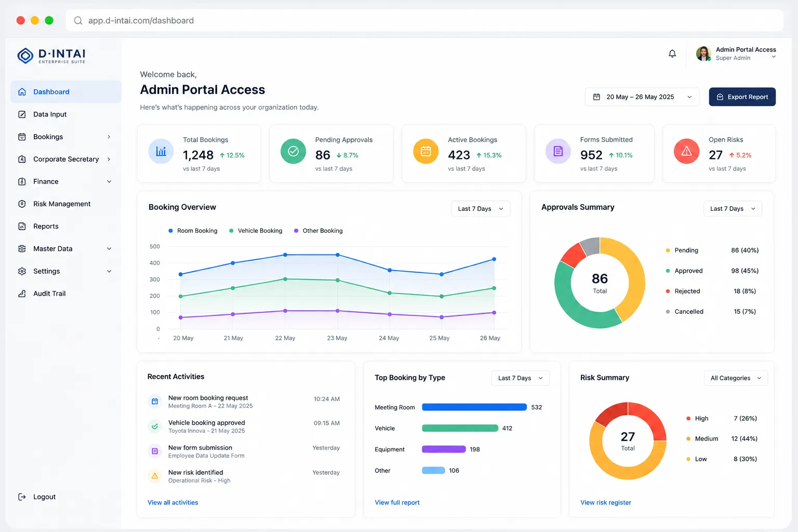Follow View all activities link
Screen dimensions: 798x532
coord(172,502)
